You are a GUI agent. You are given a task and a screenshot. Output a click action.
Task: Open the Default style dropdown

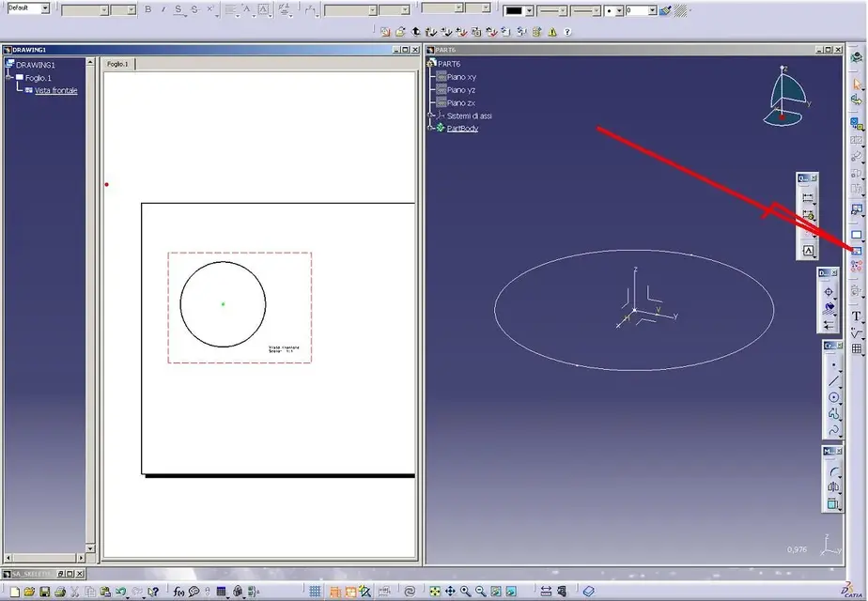click(45, 8)
